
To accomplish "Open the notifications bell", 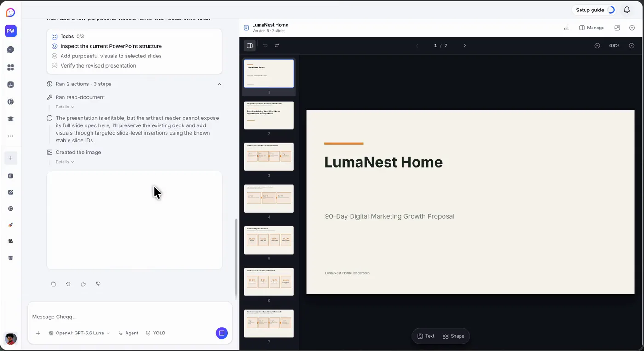I will click(627, 10).
